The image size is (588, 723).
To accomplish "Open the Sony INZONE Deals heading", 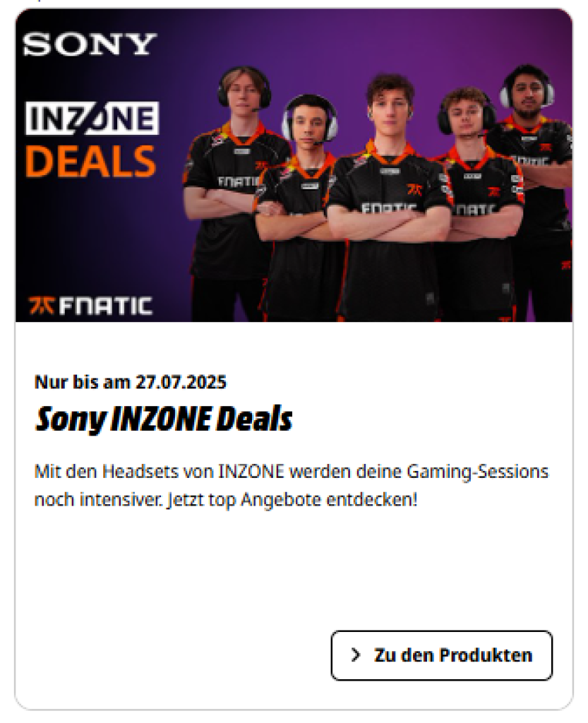I will click(164, 419).
